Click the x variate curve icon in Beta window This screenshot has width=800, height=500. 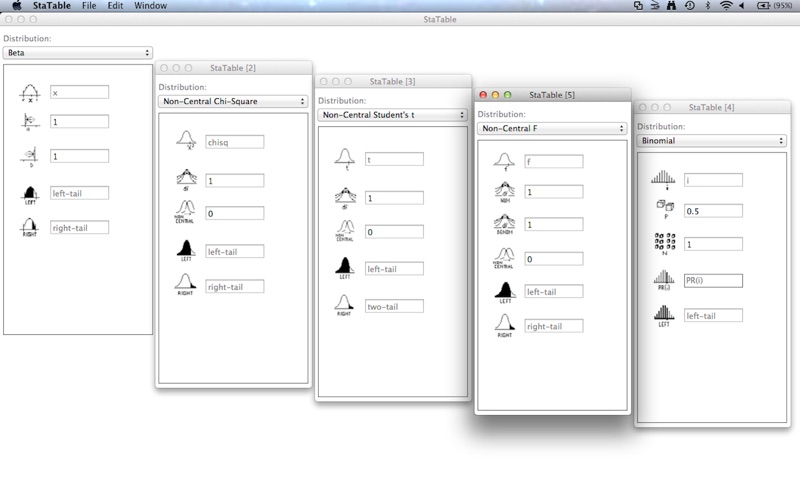[x=30, y=93]
